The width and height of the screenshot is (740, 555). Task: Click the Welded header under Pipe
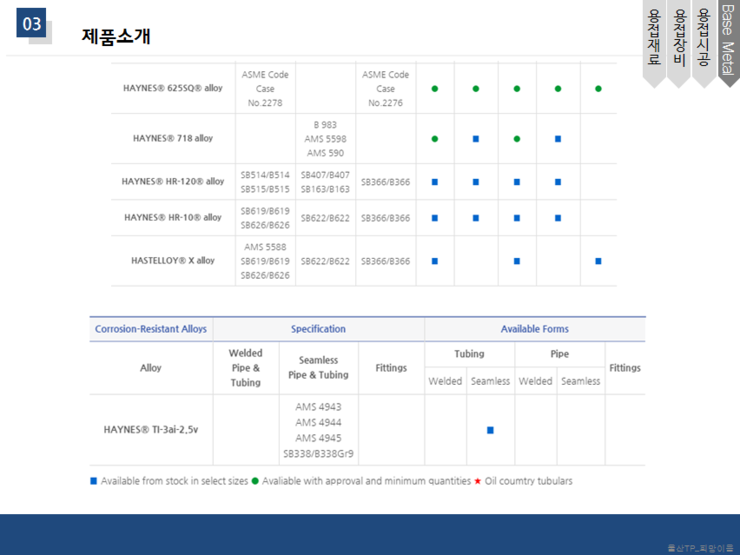click(535, 381)
